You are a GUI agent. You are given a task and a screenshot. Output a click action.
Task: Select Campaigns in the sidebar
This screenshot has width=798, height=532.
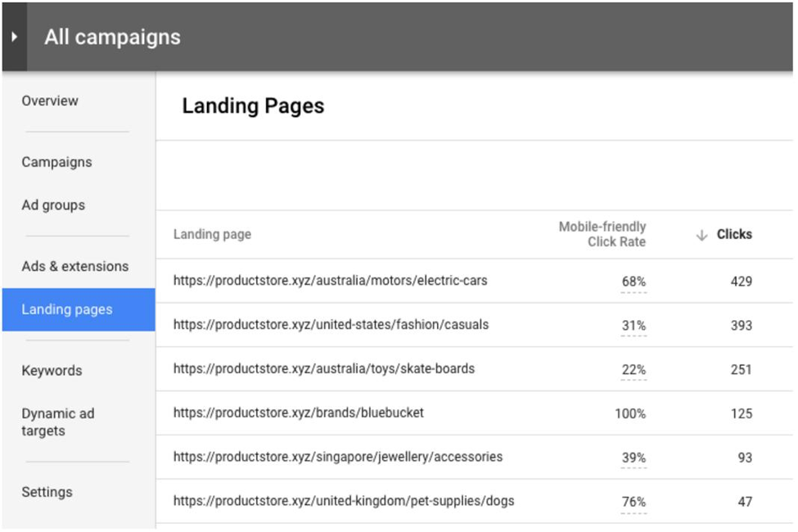pos(56,162)
